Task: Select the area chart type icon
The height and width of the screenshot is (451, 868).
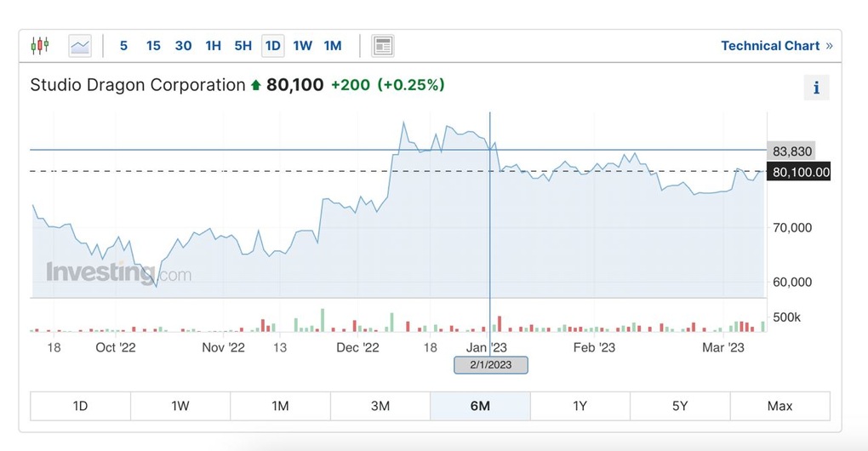Action: coord(80,46)
